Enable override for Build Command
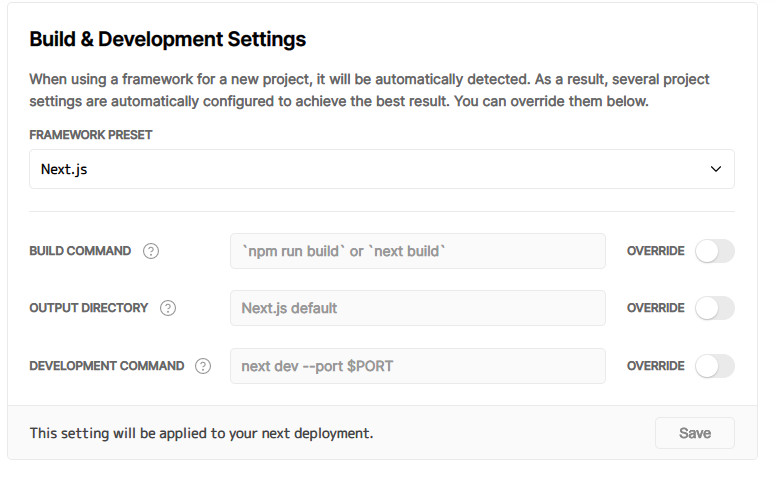776x490 pixels. (714, 251)
